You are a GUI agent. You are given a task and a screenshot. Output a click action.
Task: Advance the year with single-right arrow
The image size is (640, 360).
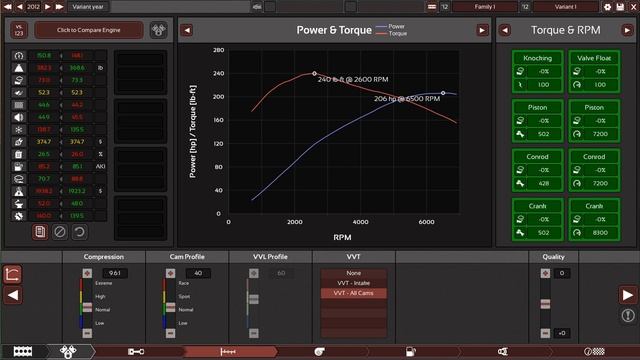coord(48,7)
